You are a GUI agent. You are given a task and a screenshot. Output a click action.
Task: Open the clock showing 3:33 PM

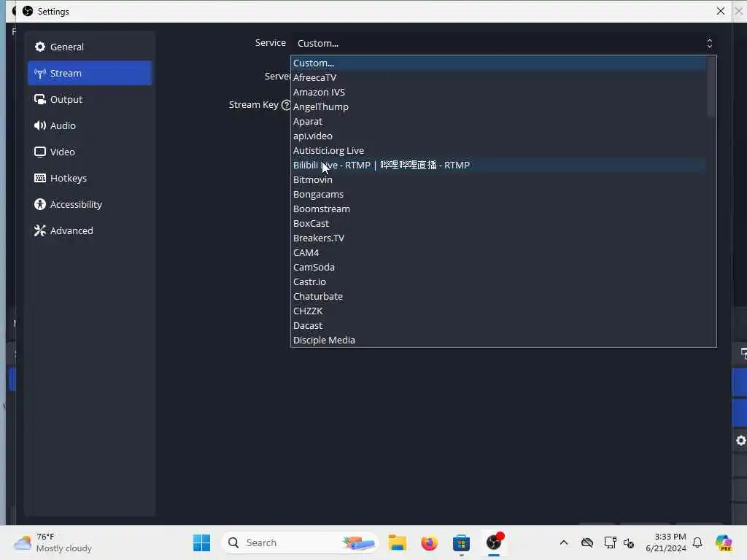665,542
